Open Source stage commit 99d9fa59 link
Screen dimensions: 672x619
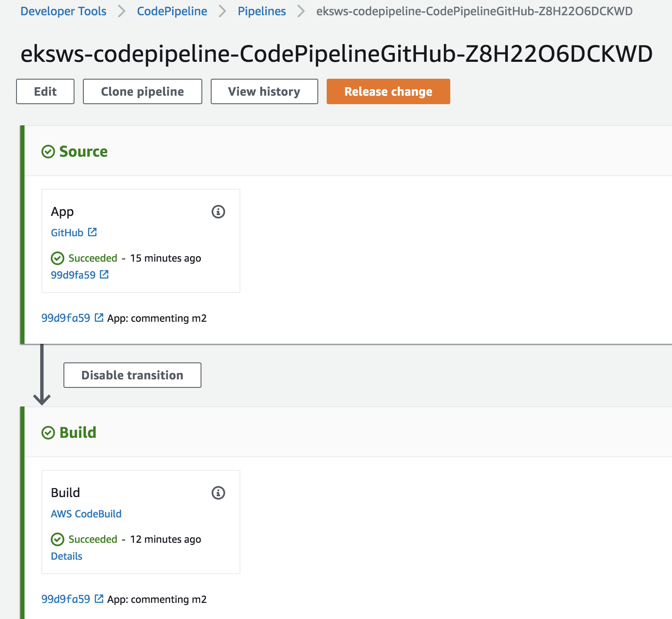(x=66, y=318)
